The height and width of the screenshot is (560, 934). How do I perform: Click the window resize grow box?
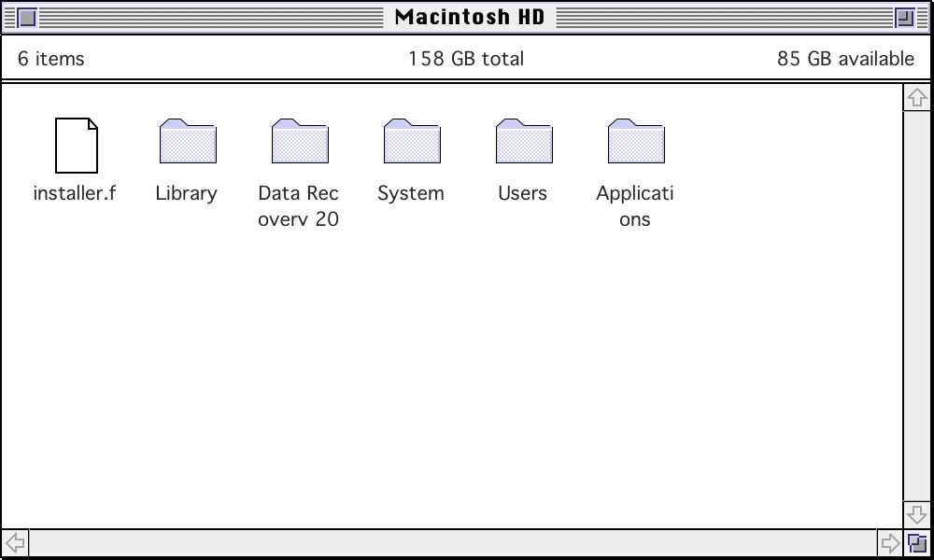(x=917, y=543)
